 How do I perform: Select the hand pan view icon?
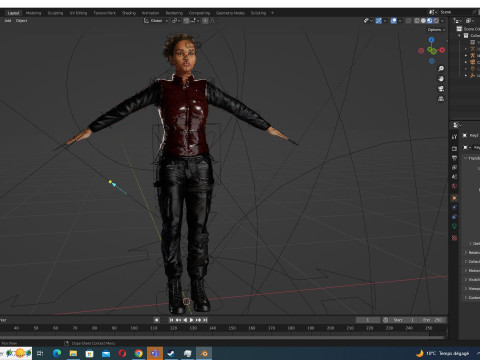tap(441, 79)
